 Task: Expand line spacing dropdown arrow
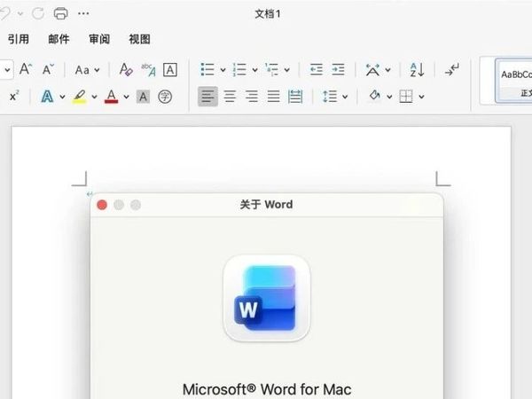tap(345, 97)
